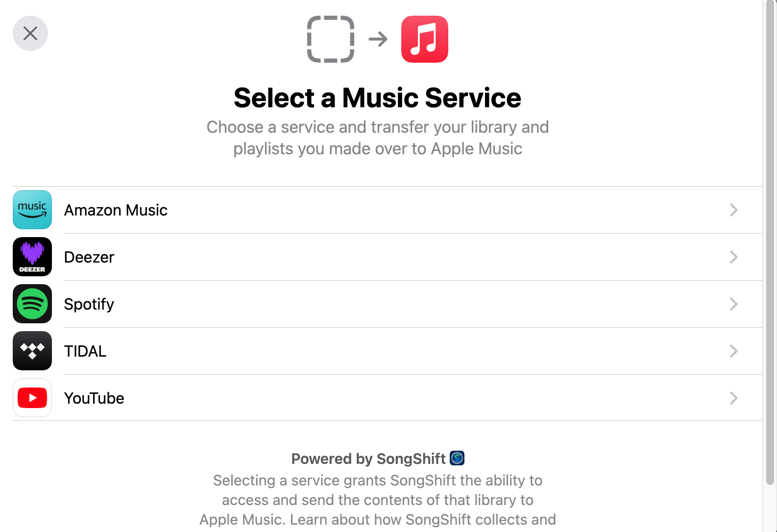Expand the Amazon Music row chevron

point(733,210)
